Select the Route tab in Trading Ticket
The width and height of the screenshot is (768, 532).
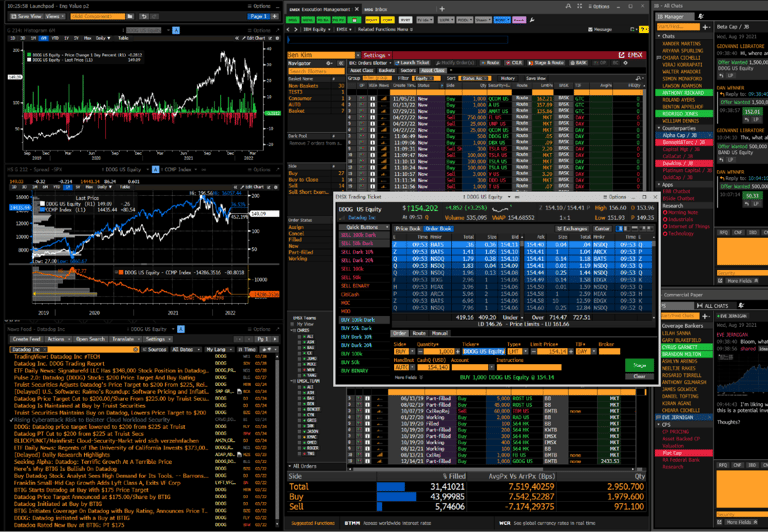[419, 333]
